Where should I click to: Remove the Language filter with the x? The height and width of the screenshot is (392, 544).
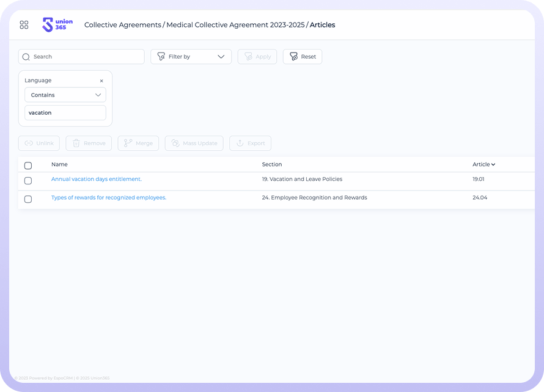(101, 81)
